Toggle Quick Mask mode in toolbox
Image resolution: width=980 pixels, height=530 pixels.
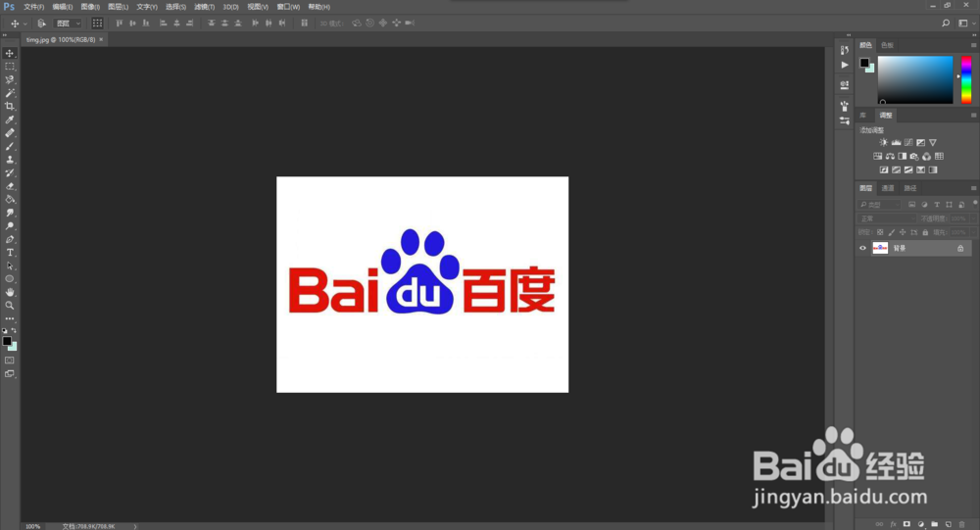(10, 360)
